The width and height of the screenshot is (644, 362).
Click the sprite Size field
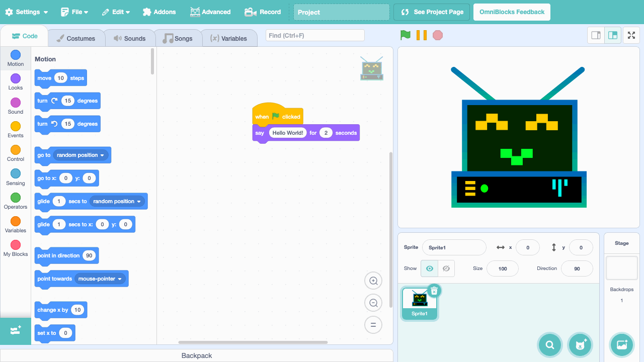(503, 268)
